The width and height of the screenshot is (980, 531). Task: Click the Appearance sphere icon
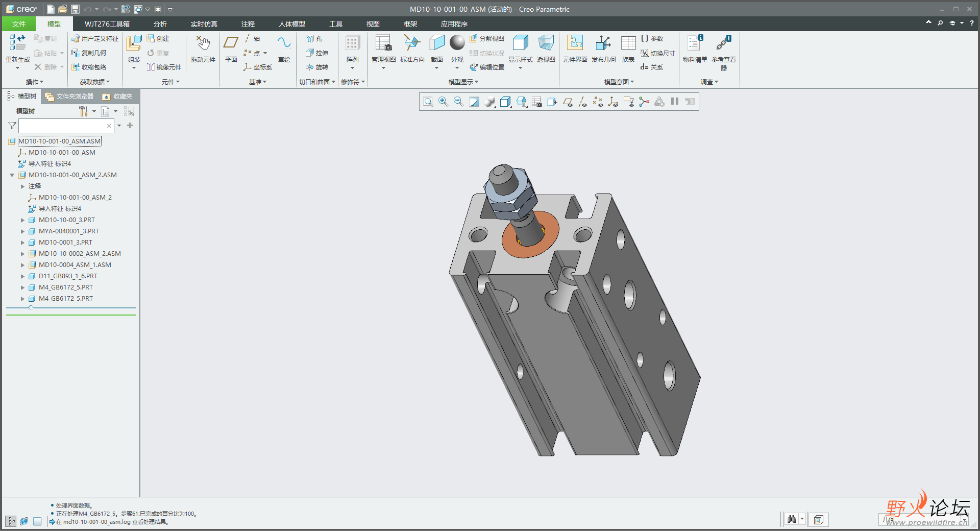457,43
